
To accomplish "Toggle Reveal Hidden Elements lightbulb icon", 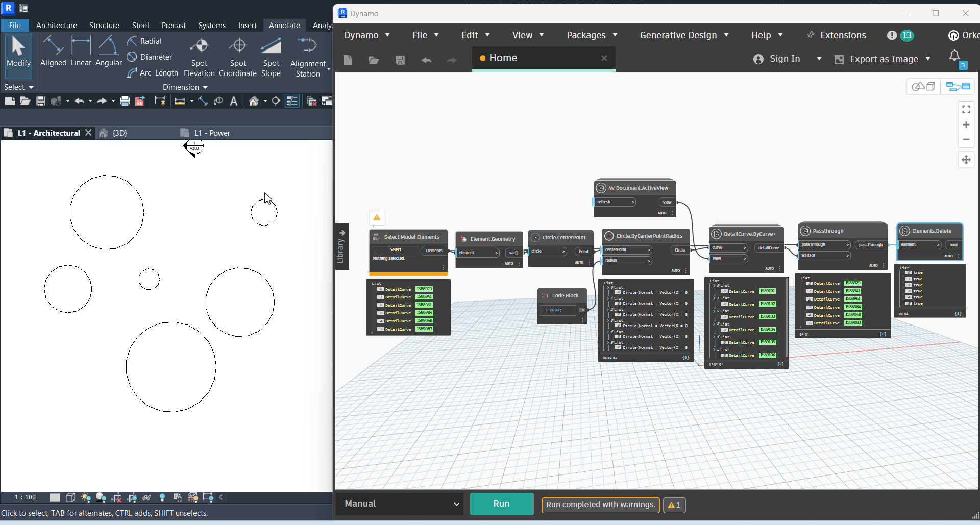I will point(162,497).
